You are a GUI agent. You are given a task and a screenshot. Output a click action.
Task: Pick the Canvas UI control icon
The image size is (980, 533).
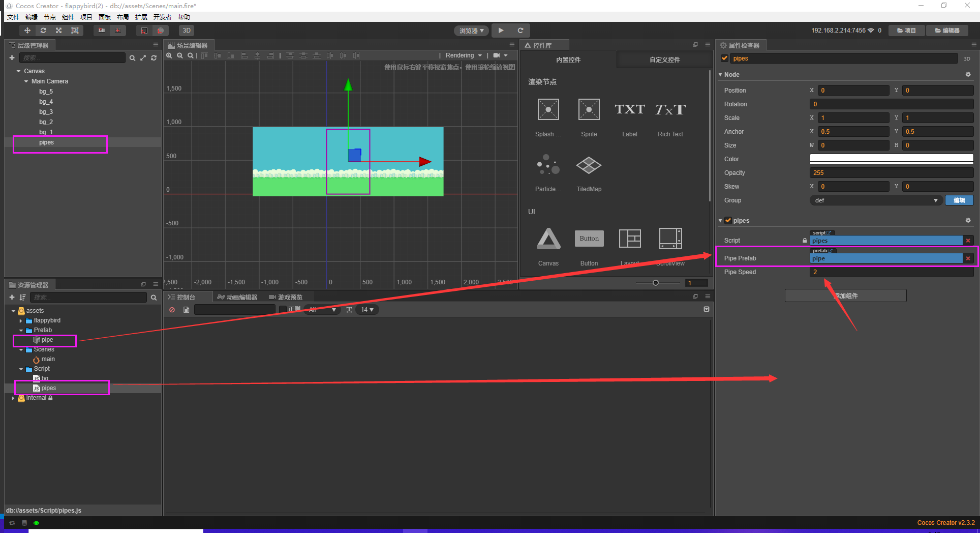(548, 239)
